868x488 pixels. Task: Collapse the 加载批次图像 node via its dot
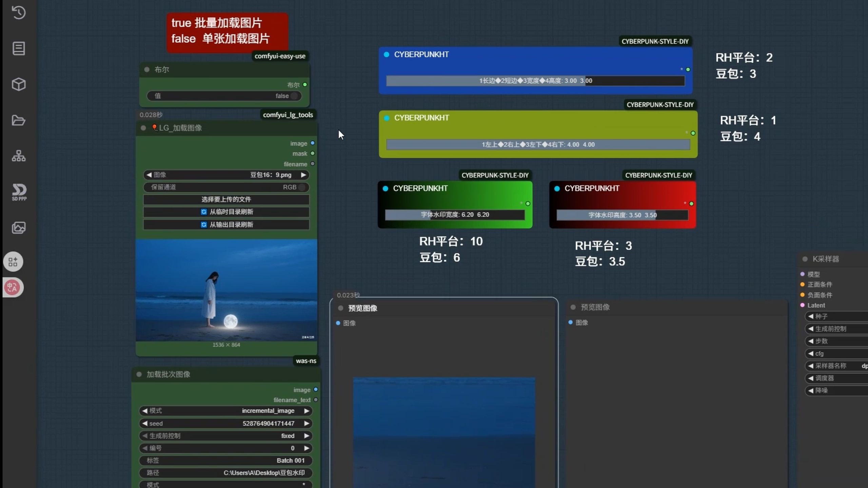[139, 374]
